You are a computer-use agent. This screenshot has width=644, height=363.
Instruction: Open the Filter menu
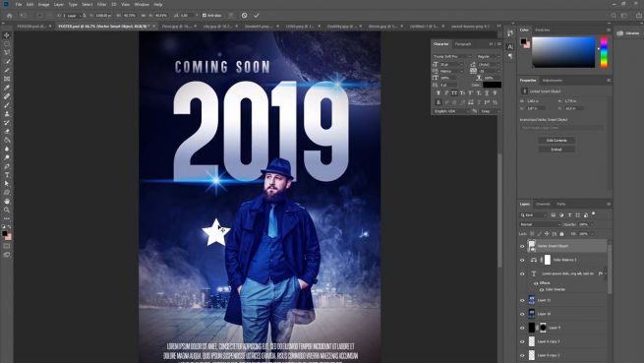(x=101, y=5)
